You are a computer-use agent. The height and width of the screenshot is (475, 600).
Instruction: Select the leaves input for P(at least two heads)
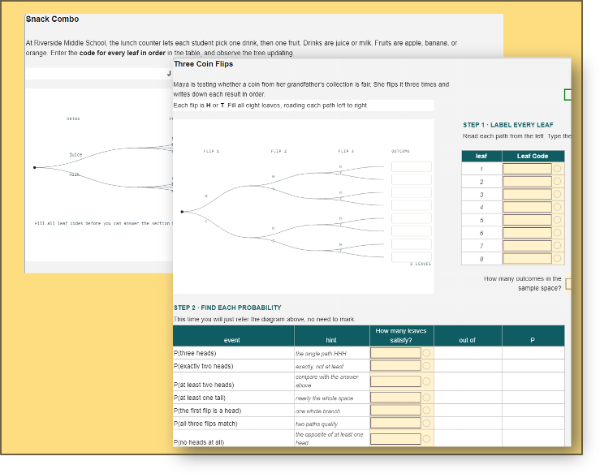pyautogui.click(x=395, y=381)
